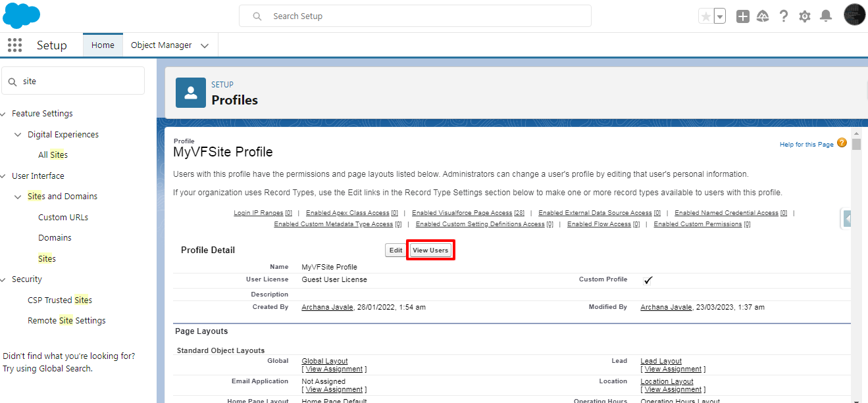This screenshot has height=403, width=868.
Task: Open CSP Trusted Sites
Action: [60, 300]
